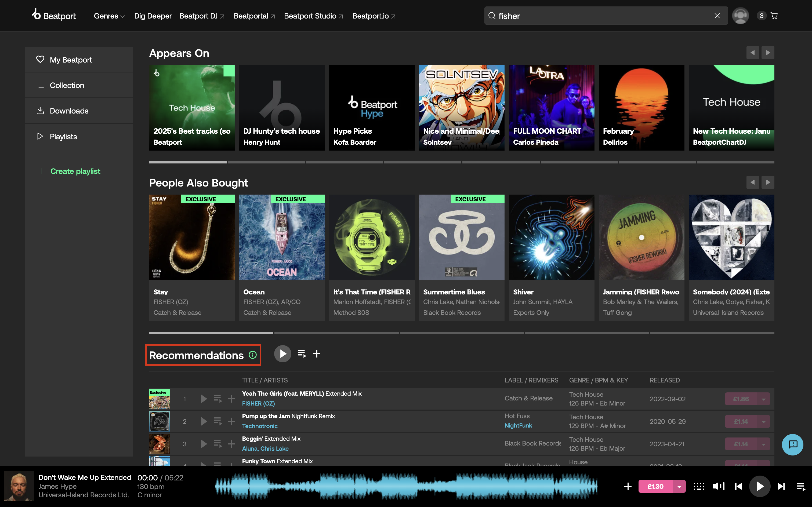Clear the fisher search text

point(717,16)
